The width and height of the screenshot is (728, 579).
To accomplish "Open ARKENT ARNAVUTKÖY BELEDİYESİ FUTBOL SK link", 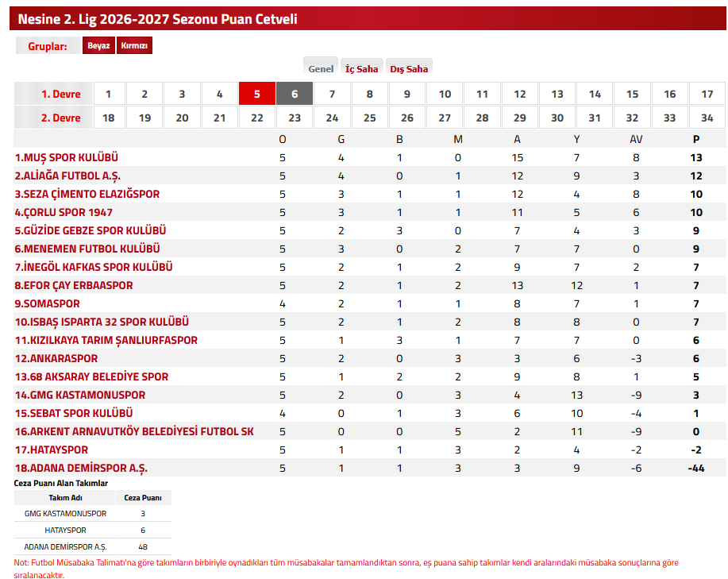I will click(135, 431).
